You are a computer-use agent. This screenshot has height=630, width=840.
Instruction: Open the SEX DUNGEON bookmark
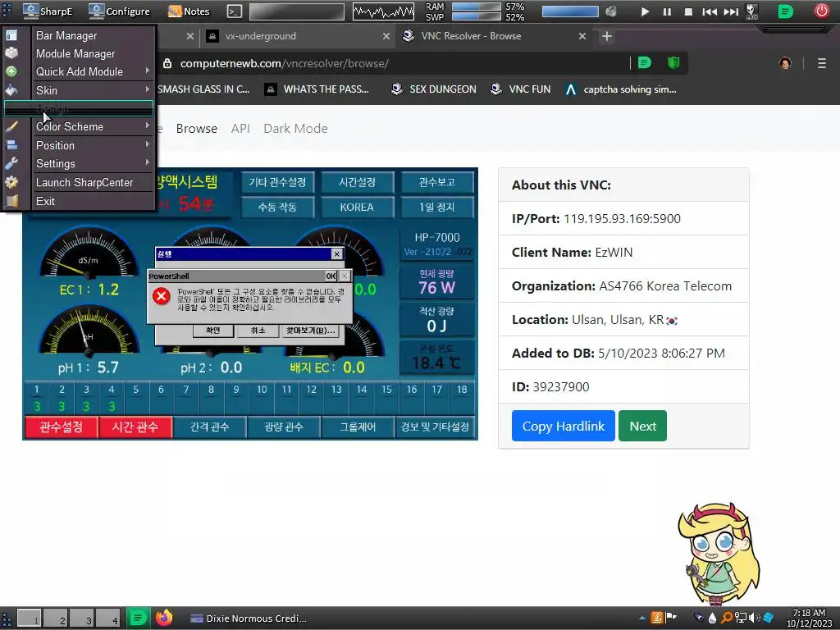coord(434,89)
